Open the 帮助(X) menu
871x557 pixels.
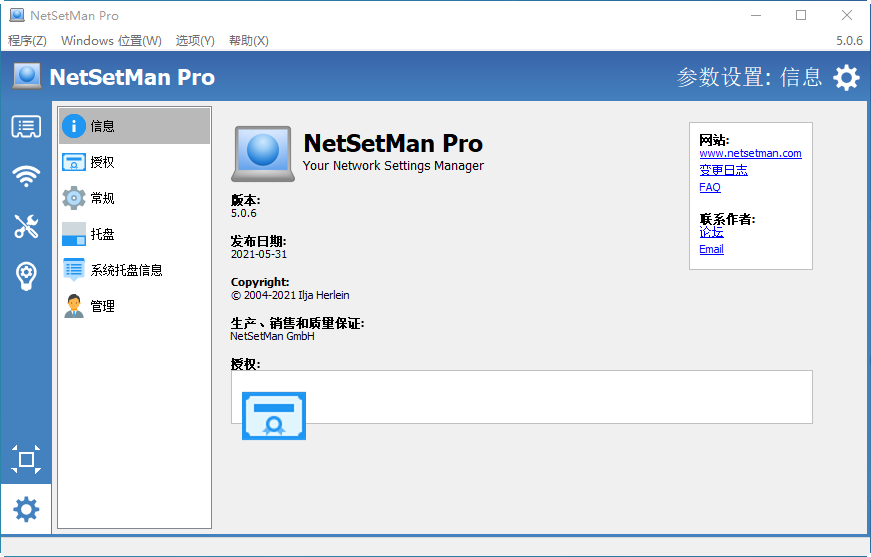[248, 41]
